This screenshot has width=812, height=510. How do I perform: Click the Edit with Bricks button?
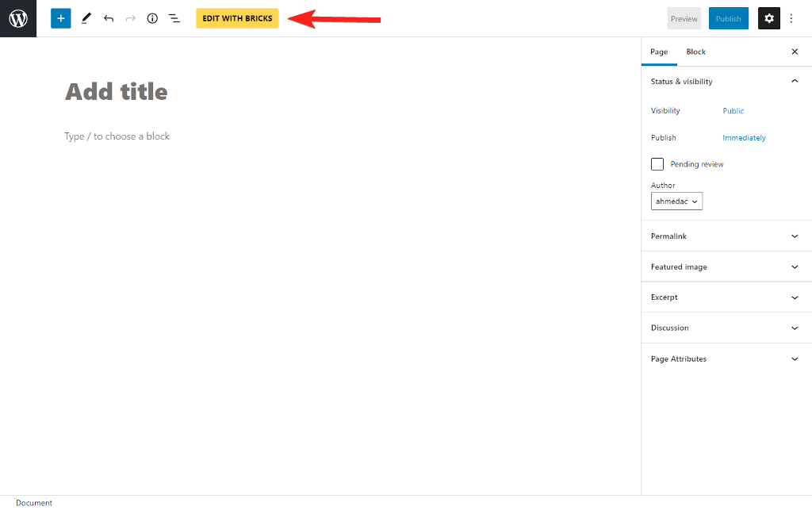coord(237,18)
